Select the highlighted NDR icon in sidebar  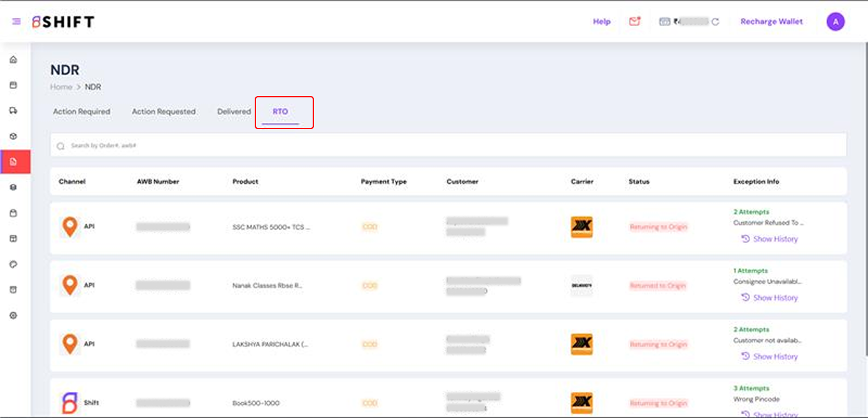13,162
